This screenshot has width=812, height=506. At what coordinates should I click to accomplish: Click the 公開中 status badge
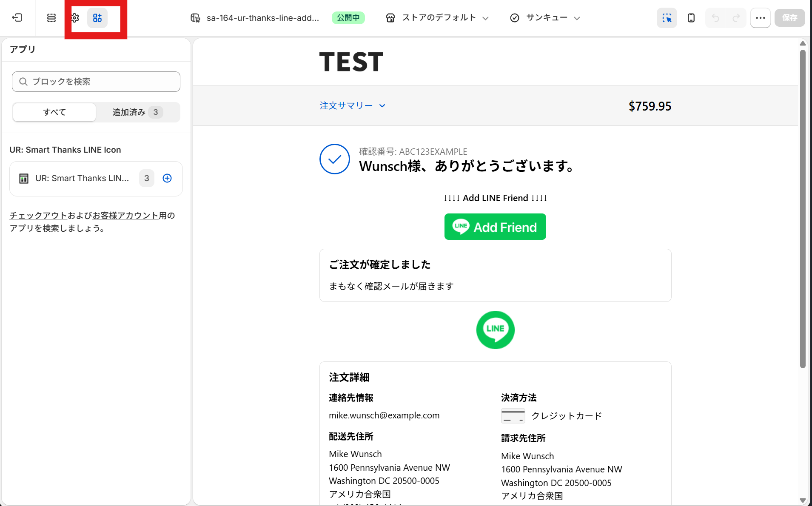point(348,18)
